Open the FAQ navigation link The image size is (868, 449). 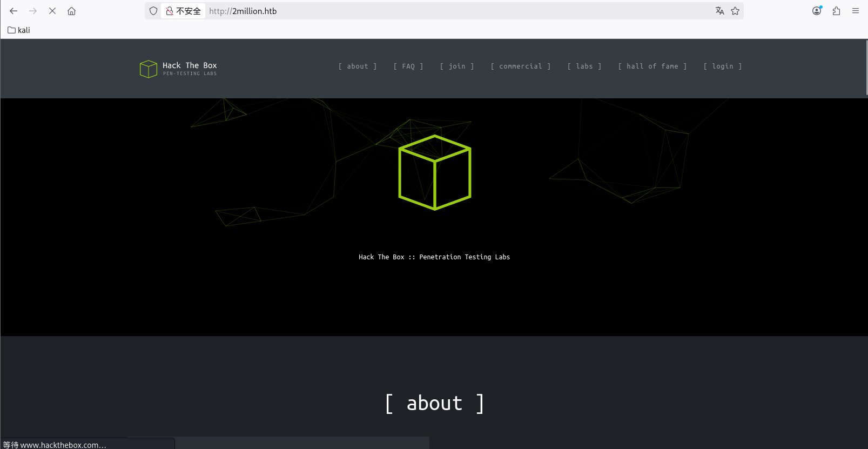click(408, 66)
